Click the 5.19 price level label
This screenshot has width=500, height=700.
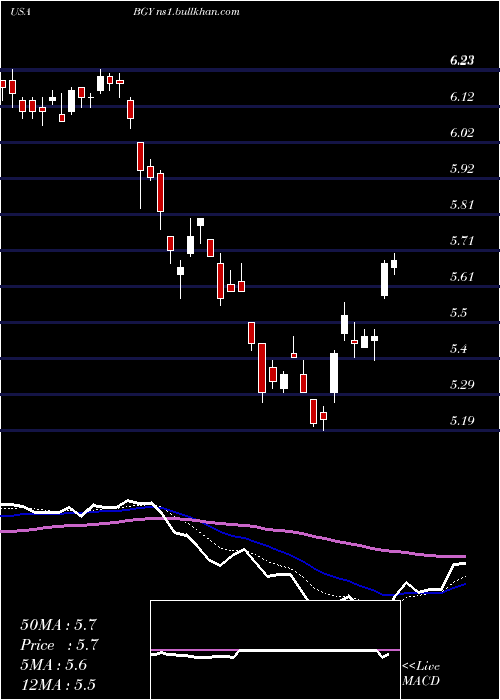coord(462,421)
